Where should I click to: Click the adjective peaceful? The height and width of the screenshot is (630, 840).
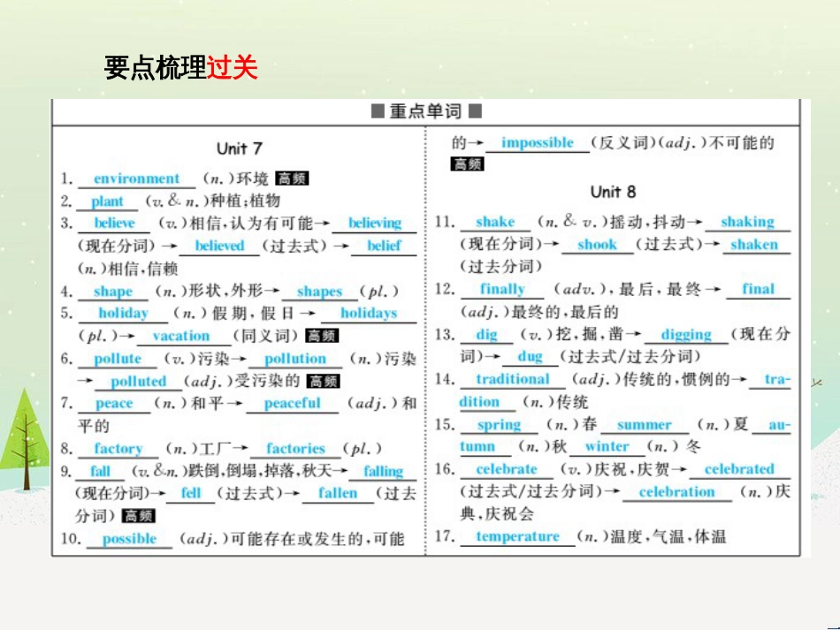click(292, 403)
